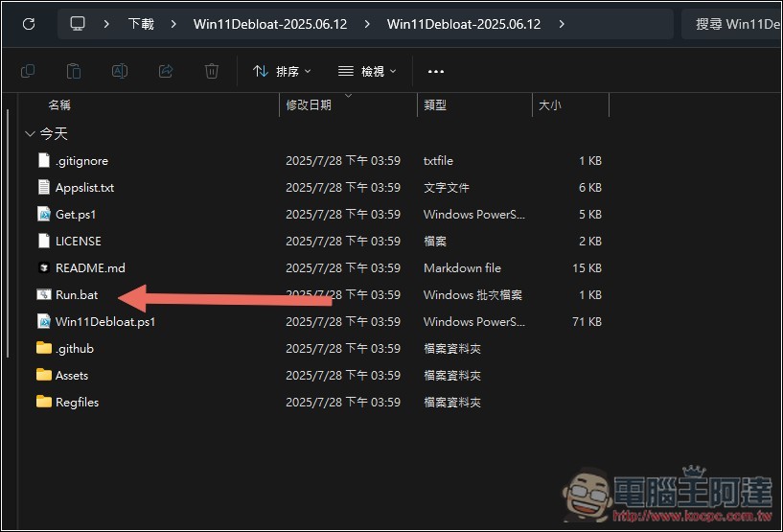Click the Assets row modified date
This screenshot has width=783, height=532.
point(343,375)
